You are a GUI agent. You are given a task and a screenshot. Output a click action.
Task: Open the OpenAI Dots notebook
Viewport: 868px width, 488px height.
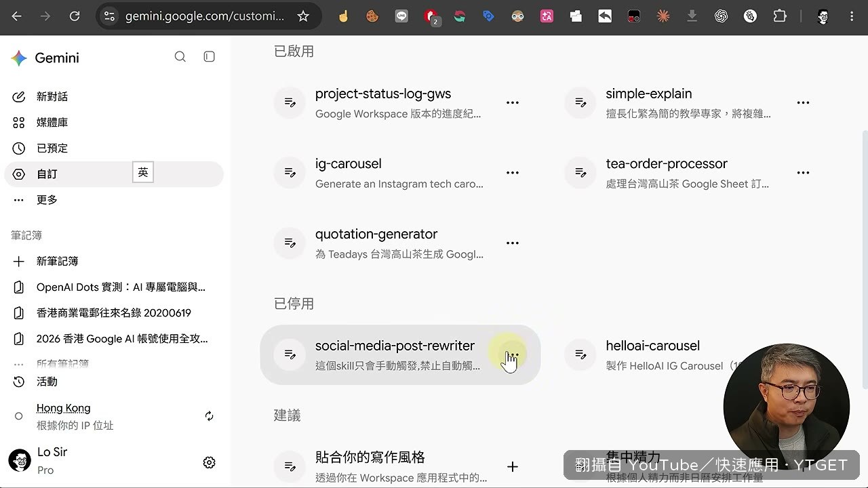click(114, 287)
